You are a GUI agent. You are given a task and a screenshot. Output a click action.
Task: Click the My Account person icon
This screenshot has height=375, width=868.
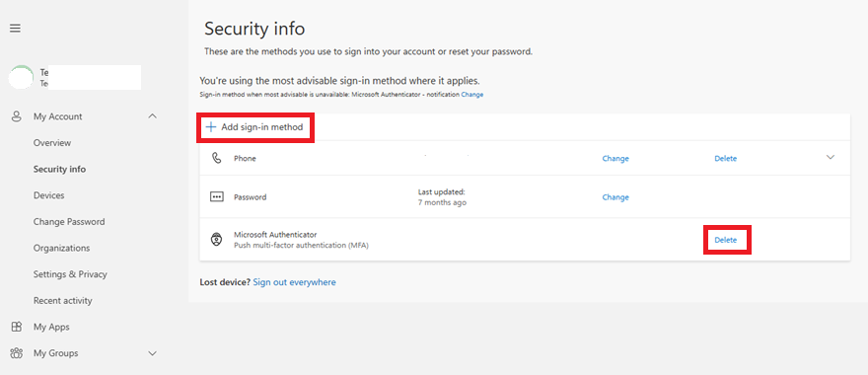click(17, 116)
